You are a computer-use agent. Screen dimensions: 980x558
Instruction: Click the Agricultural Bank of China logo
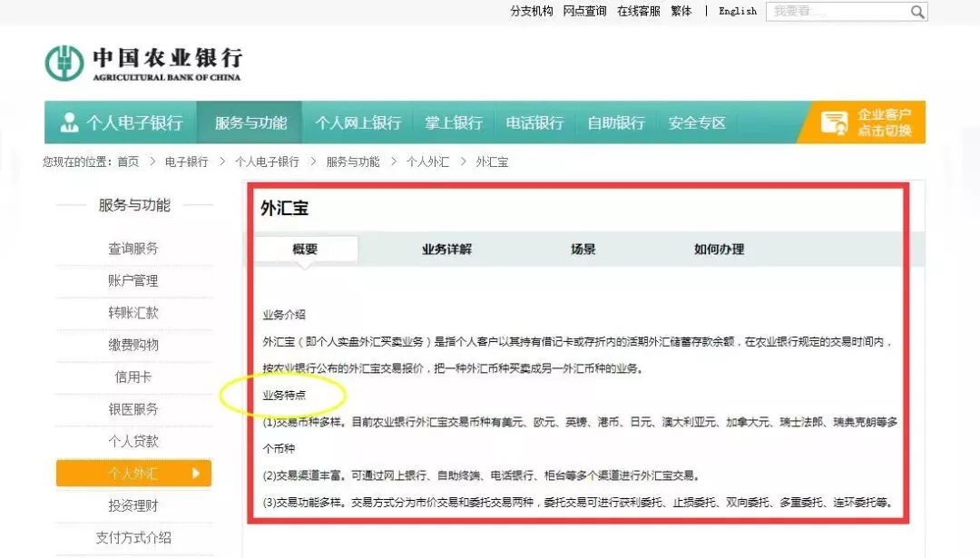[64, 63]
